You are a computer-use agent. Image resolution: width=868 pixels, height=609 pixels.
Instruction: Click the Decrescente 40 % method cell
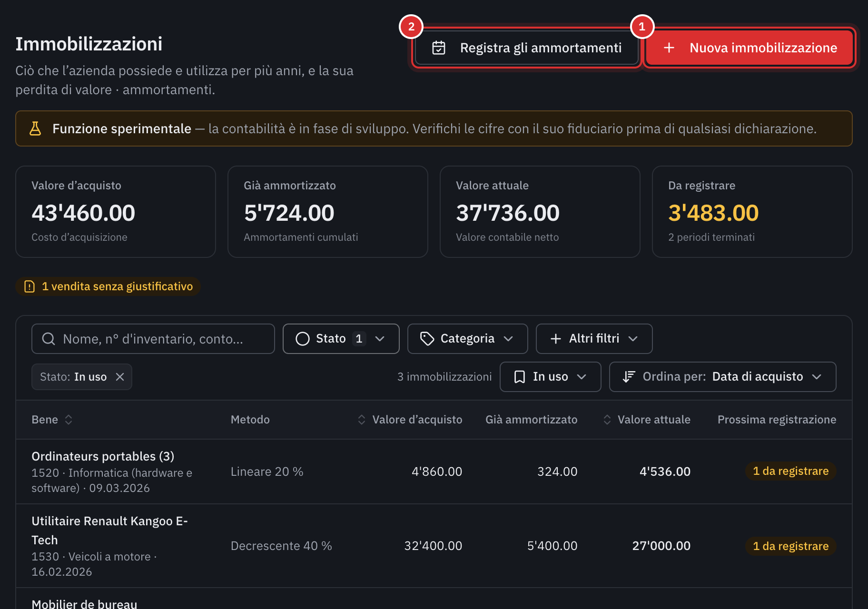[x=281, y=546]
